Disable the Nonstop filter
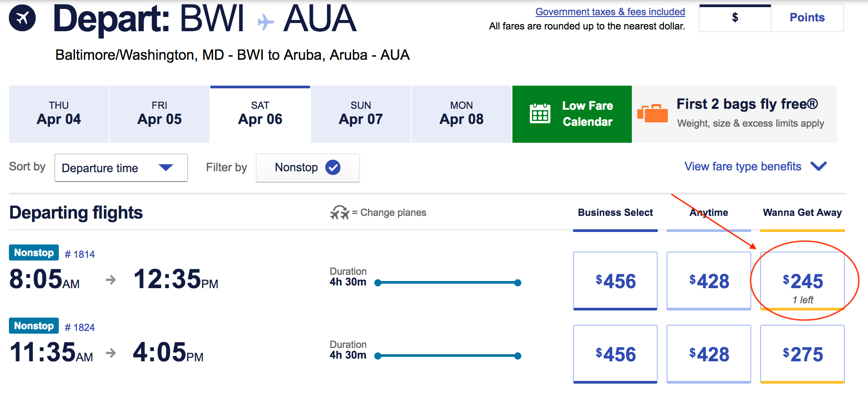The height and width of the screenshot is (397, 868). pos(307,168)
